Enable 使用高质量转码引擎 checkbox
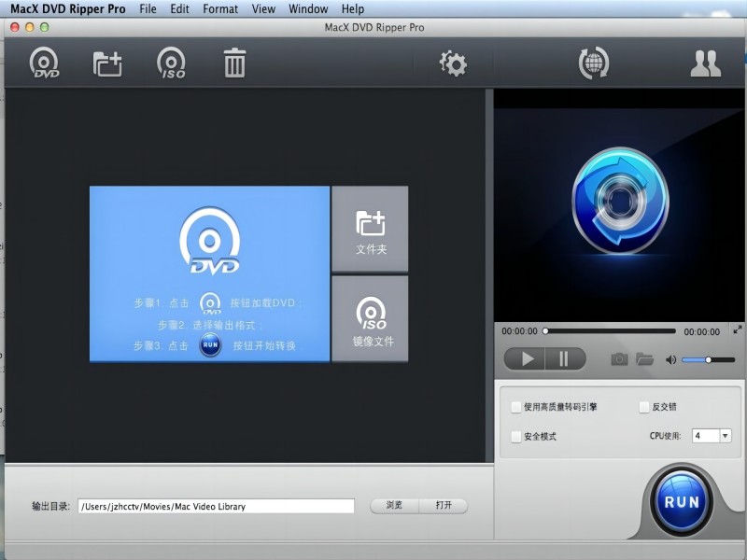 [516, 407]
